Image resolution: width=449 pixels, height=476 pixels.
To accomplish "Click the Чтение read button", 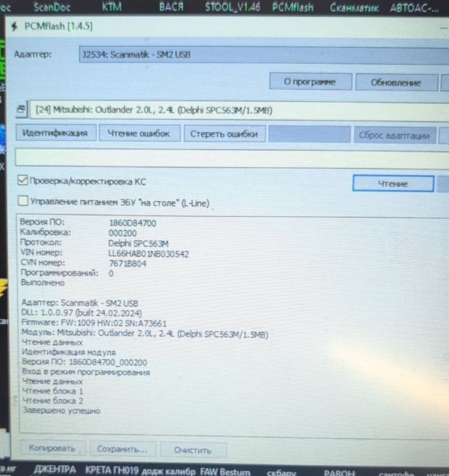I will pyautogui.click(x=393, y=183).
